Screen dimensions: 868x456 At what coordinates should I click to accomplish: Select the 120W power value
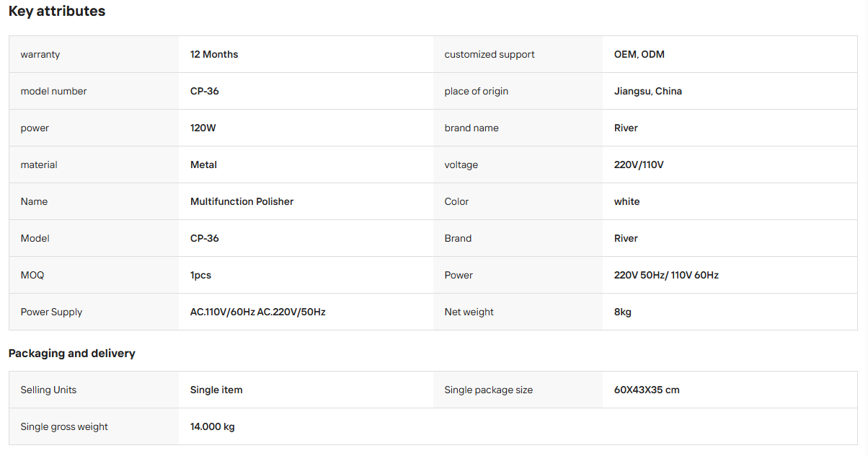203,128
